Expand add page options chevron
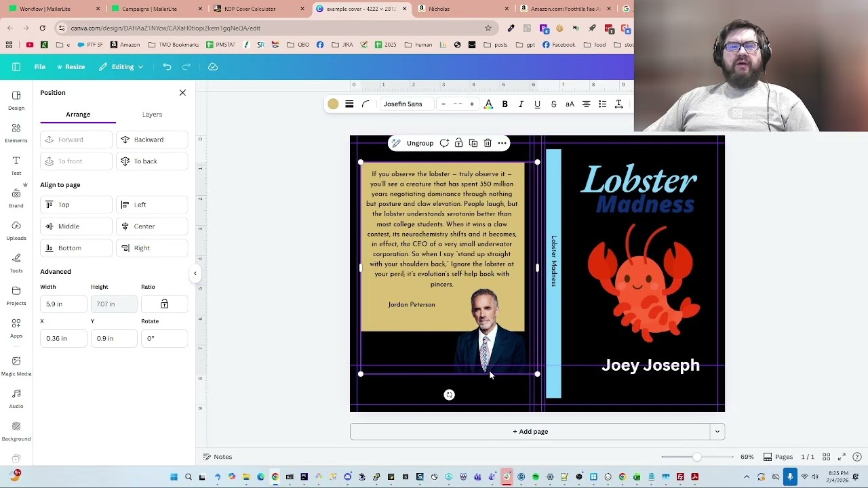The height and width of the screenshot is (488, 868). click(x=717, y=432)
